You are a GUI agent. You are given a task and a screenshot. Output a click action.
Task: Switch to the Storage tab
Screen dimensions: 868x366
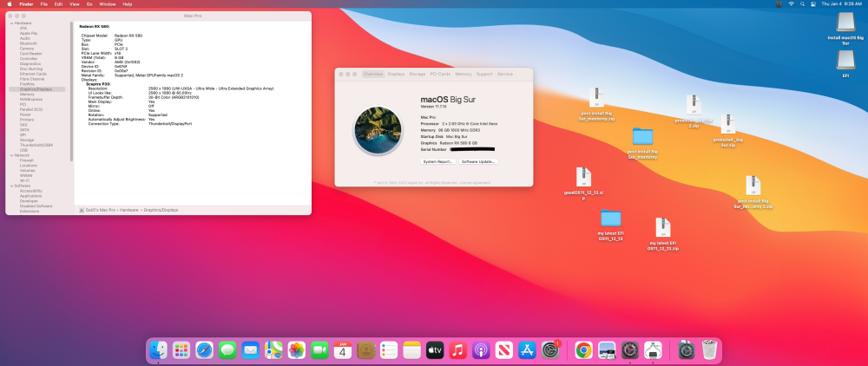[418, 74]
